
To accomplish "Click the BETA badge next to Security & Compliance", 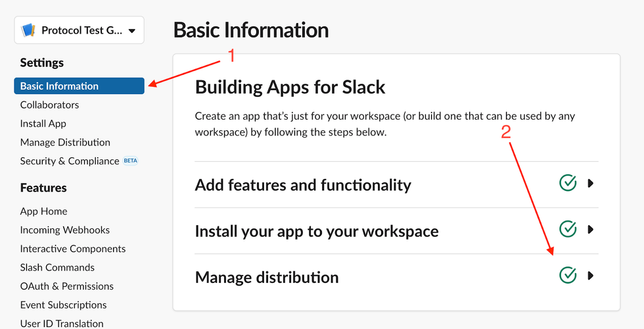I will [131, 161].
